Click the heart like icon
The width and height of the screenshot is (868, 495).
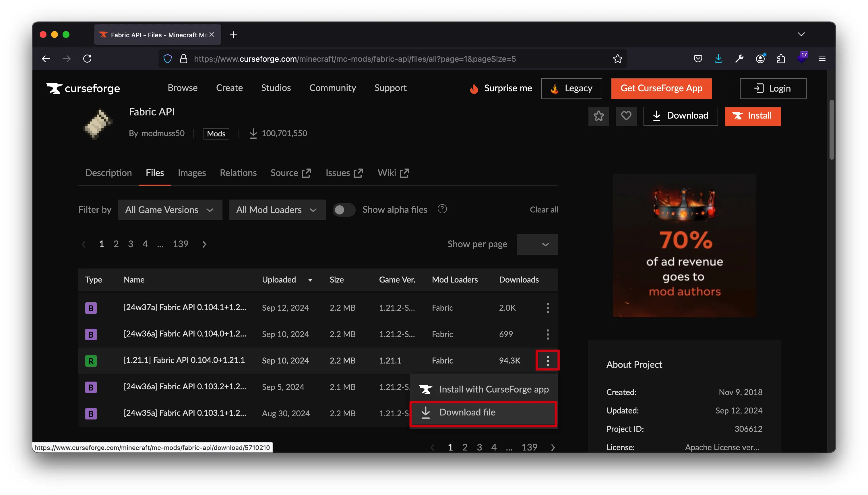[x=626, y=116]
